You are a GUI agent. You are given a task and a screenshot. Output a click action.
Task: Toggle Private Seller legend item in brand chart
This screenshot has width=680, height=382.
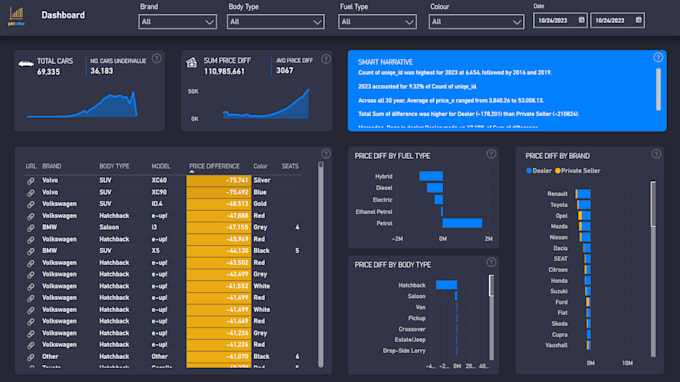click(578, 171)
